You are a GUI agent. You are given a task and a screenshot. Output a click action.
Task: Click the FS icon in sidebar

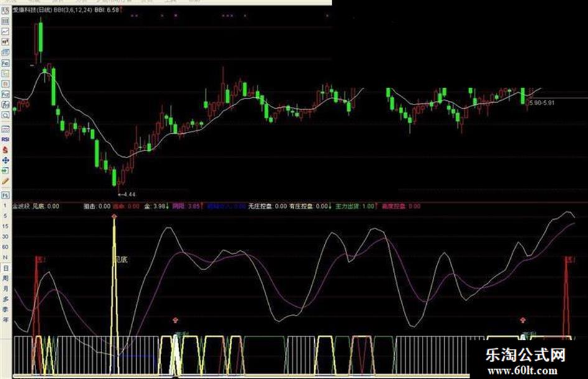click(x=5, y=195)
